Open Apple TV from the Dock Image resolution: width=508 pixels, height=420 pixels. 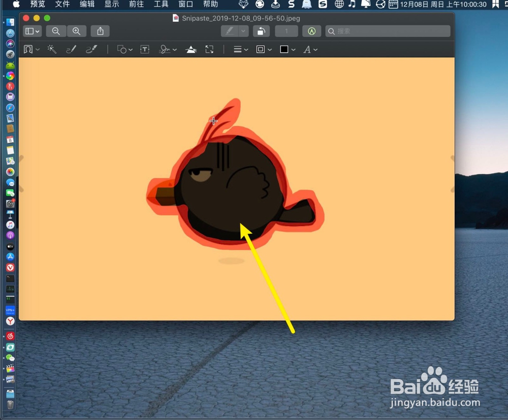coord(10,246)
